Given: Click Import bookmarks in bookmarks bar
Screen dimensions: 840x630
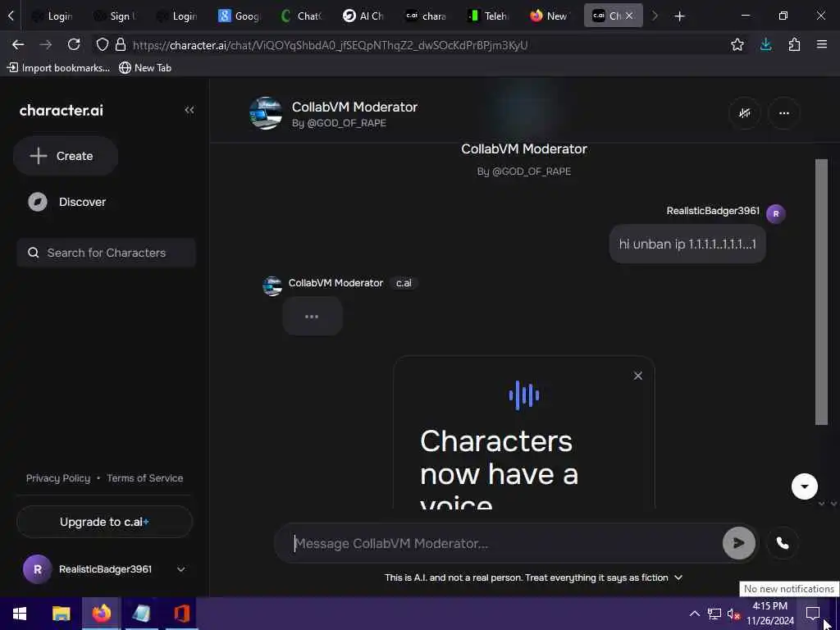Looking at the screenshot, I should [x=58, y=67].
